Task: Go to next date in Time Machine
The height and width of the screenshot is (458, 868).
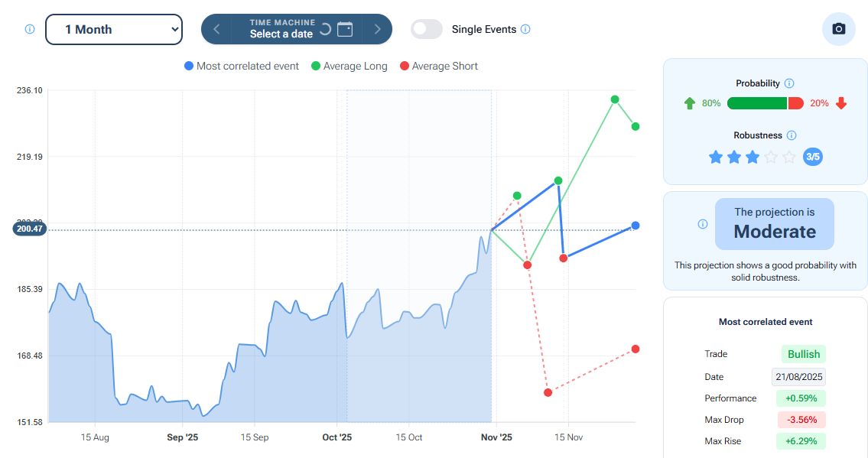Action: pos(377,29)
